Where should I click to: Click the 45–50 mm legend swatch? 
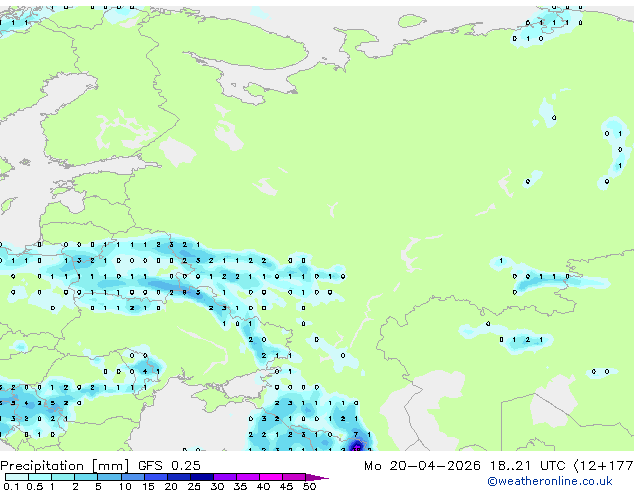tap(294, 477)
